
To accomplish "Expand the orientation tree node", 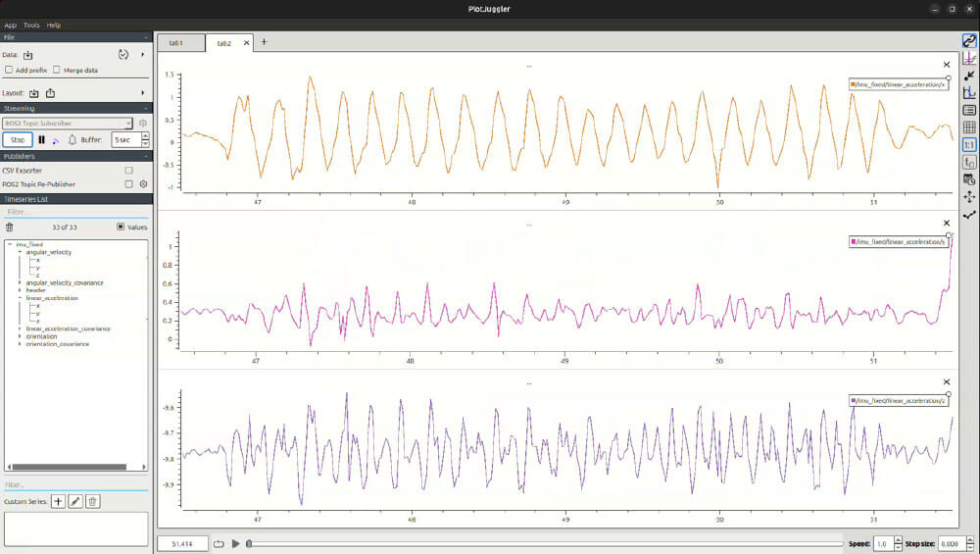I will (20, 336).
